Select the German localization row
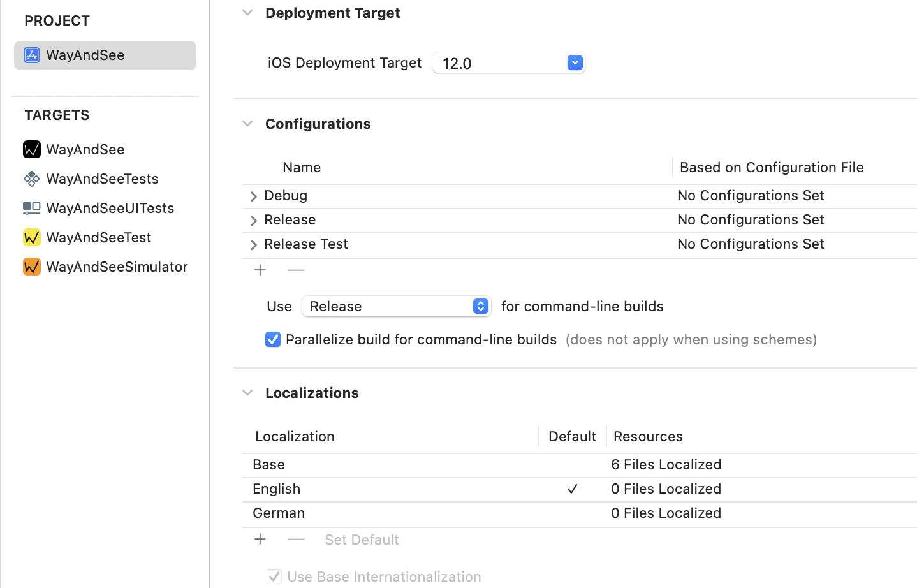This screenshot has height=588, width=917. pyautogui.click(x=279, y=513)
